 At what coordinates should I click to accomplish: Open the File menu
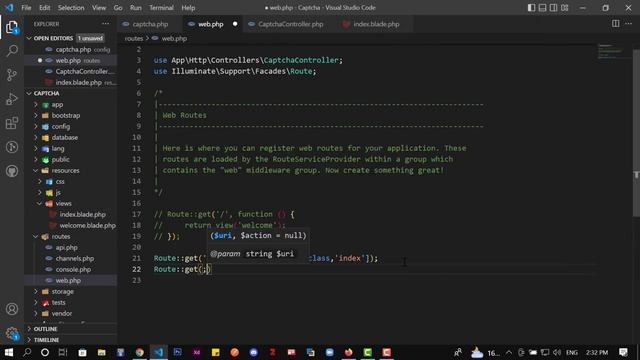[26, 8]
